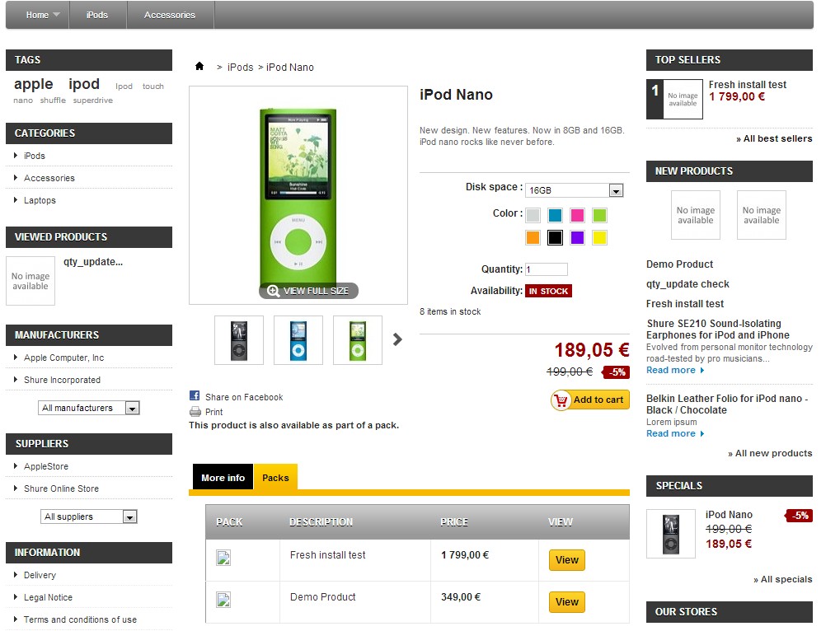Viewport: 840px width, 631px height.
Task: Open Apple Computer, Inc manufacturer
Action: 63,358
